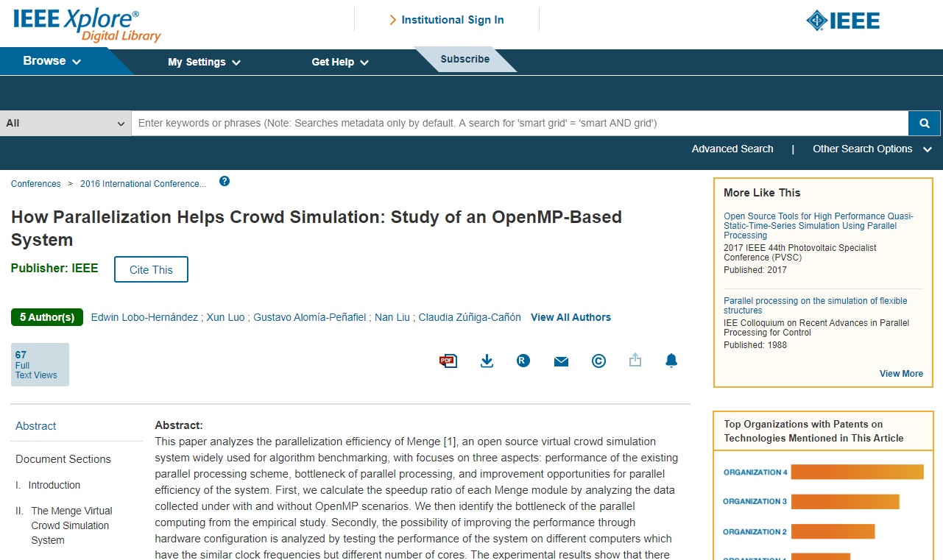The image size is (943, 560).
Task: Click the Cite This button
Action: point(151,269)
